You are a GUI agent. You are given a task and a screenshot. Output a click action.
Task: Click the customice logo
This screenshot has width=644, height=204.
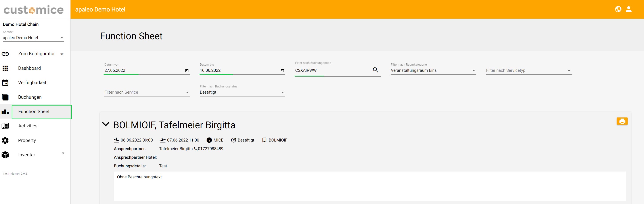pos(33,10)
